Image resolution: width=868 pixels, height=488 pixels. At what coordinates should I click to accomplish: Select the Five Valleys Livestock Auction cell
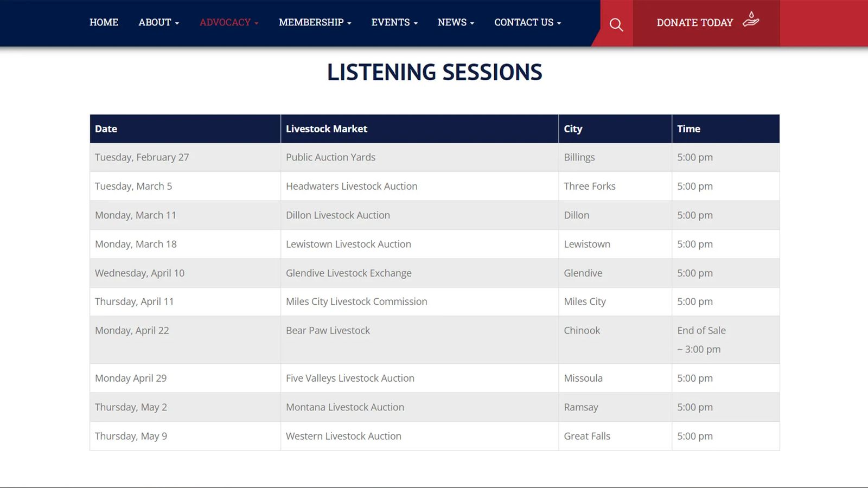(419, 378)
